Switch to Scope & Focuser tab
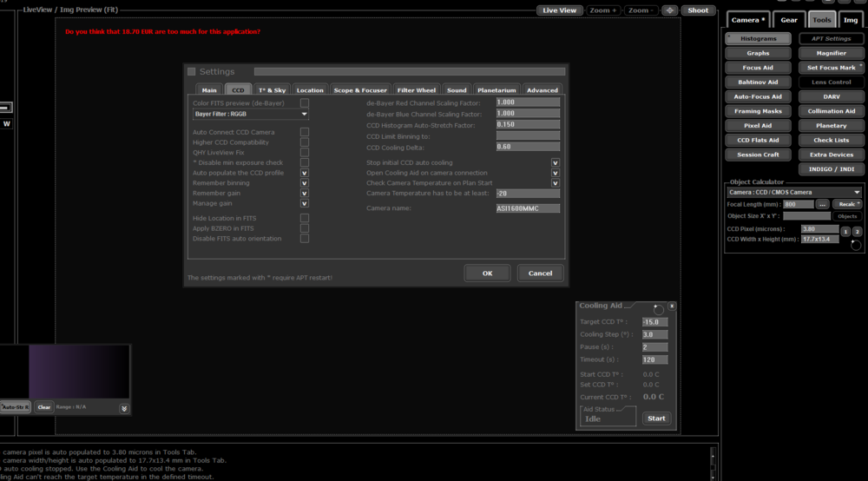868x481 pixels. (x=360, y=90)
